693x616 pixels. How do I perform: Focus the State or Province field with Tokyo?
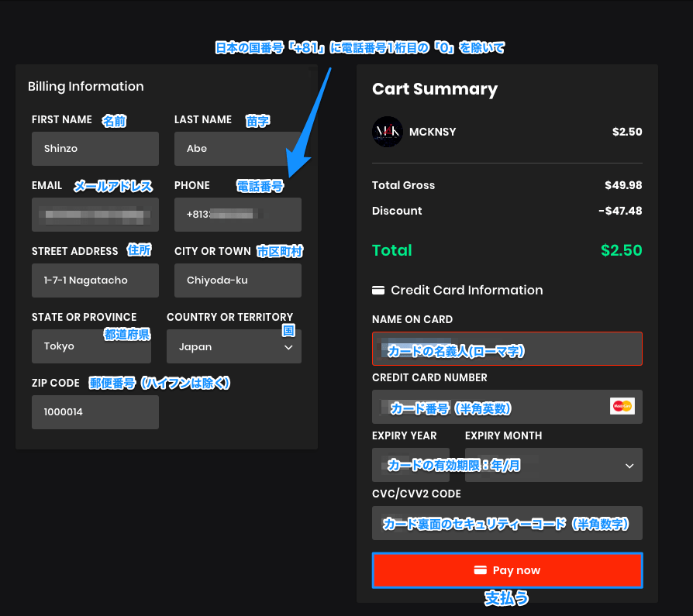(91, 346)
